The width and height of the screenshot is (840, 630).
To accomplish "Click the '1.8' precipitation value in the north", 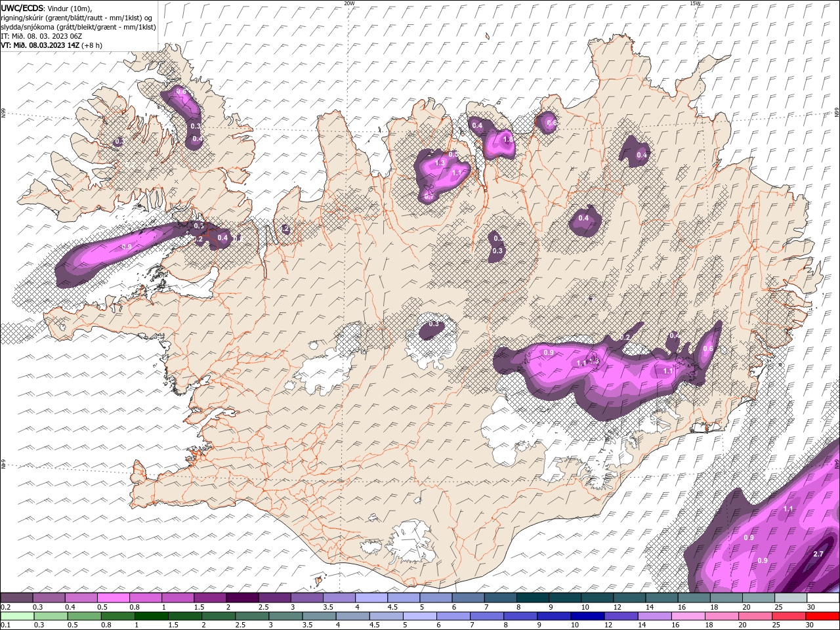I will [x=507, y=139].
